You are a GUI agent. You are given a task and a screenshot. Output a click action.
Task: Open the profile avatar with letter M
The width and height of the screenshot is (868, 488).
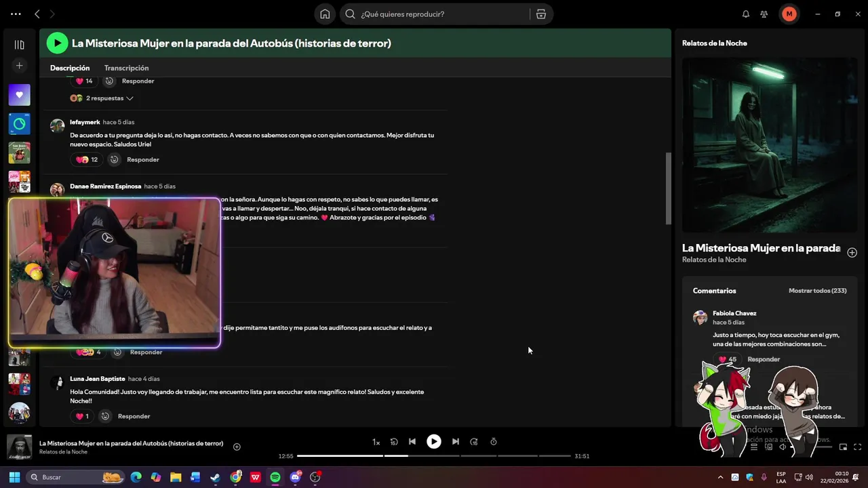click(x=789, y=14)
